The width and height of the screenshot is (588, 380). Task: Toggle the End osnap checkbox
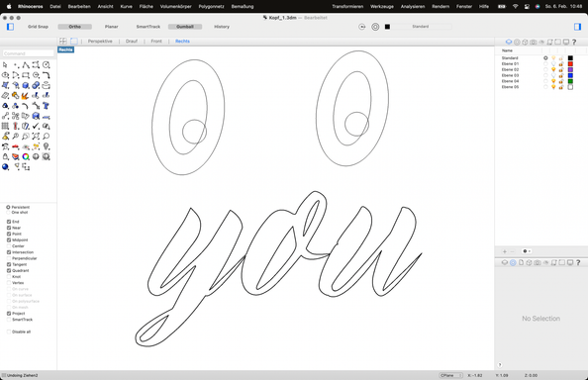tap(9, 222)
